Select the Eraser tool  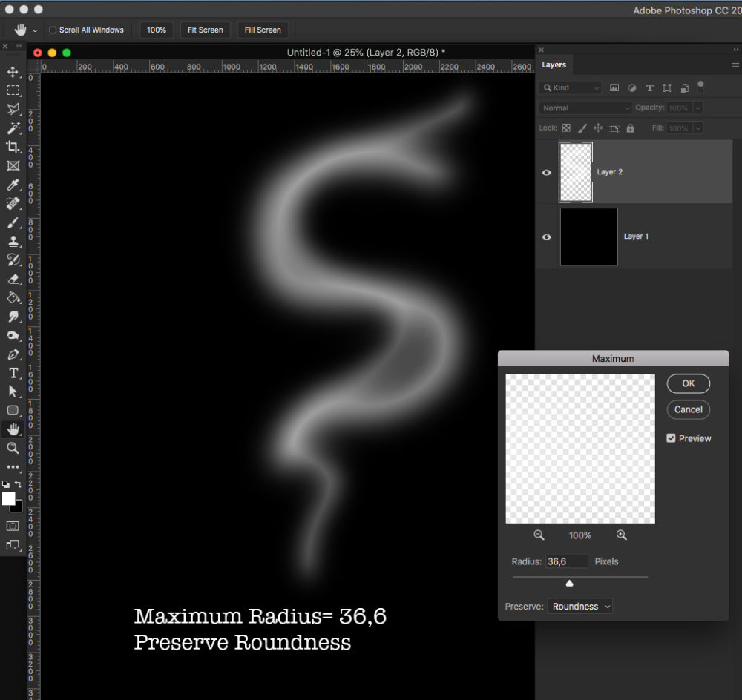(13, 279)
